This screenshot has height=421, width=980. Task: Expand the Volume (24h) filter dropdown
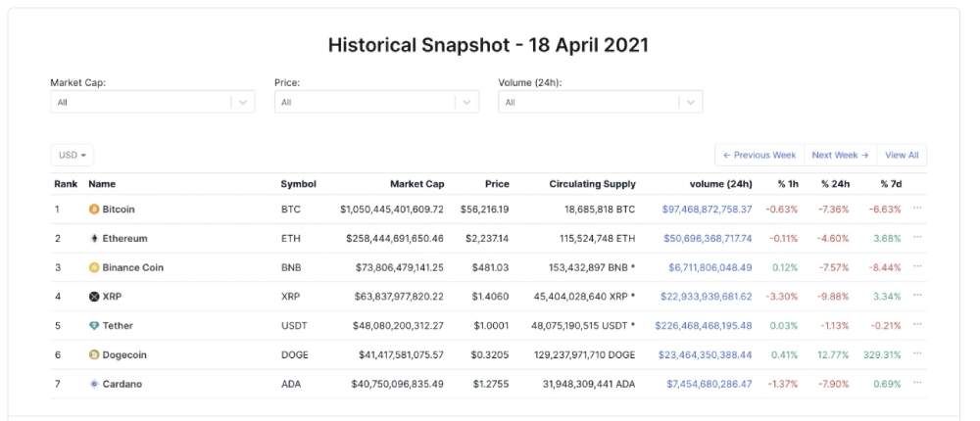(x=691, y=102)
